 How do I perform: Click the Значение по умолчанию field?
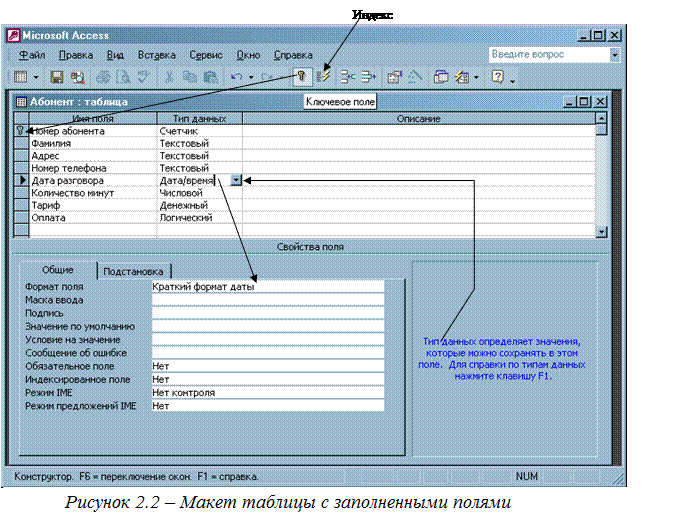tap(268, 326)
